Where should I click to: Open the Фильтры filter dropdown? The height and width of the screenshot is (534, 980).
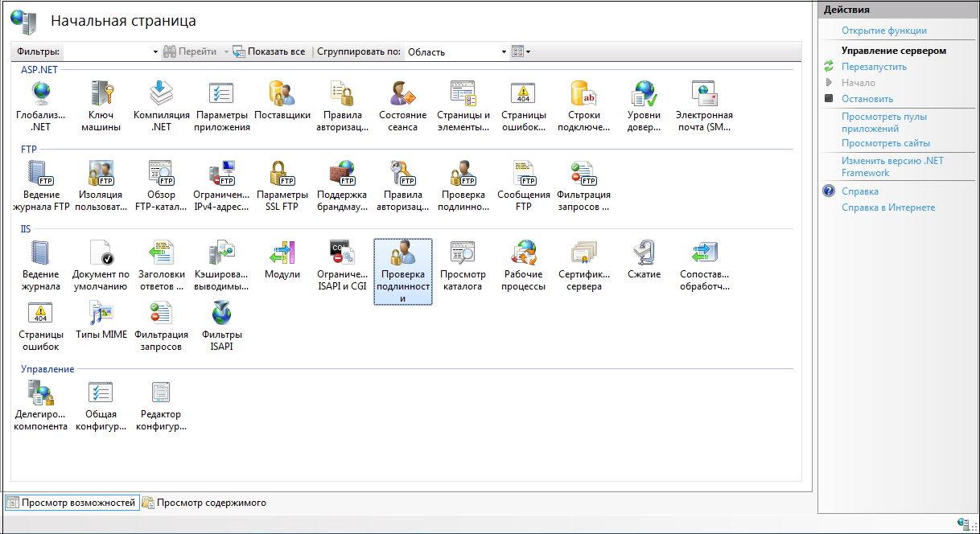point(155,51)
